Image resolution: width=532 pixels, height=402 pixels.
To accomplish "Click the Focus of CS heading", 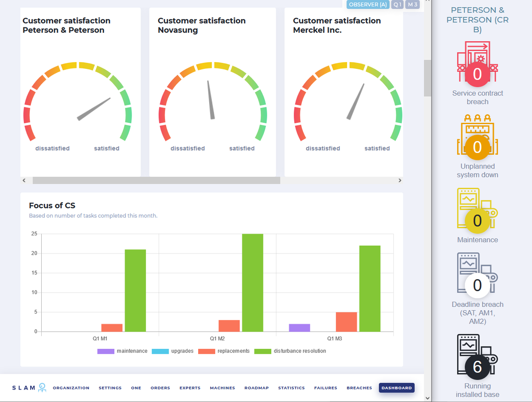I will coord(52,205).
